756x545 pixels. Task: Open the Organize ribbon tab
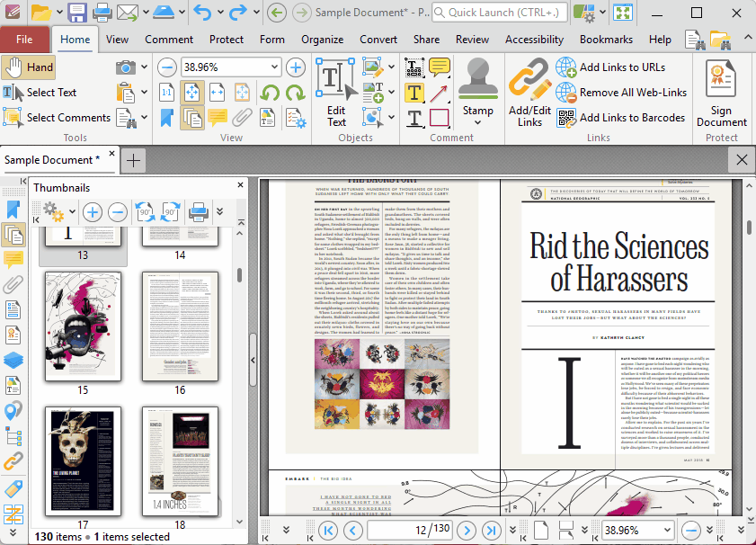tap(322, 40)
